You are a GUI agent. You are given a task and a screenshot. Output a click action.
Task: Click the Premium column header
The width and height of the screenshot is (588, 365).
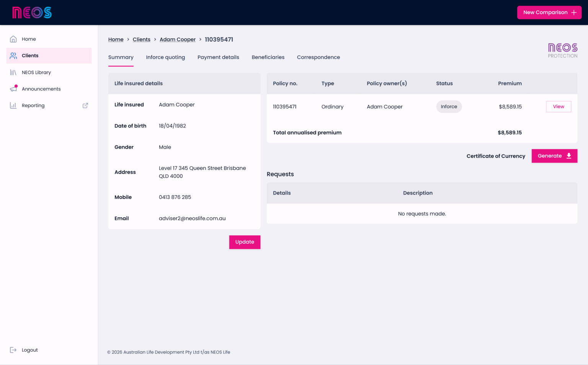click(510, 83)
